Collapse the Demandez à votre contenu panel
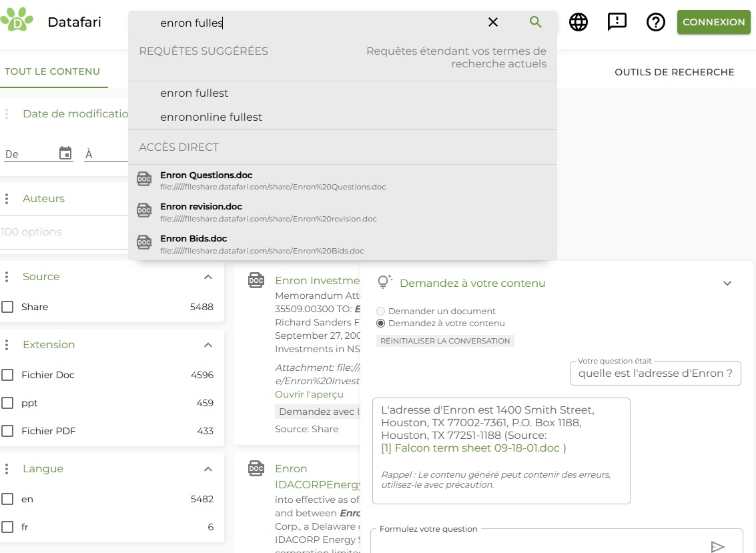 pos(727,284)
